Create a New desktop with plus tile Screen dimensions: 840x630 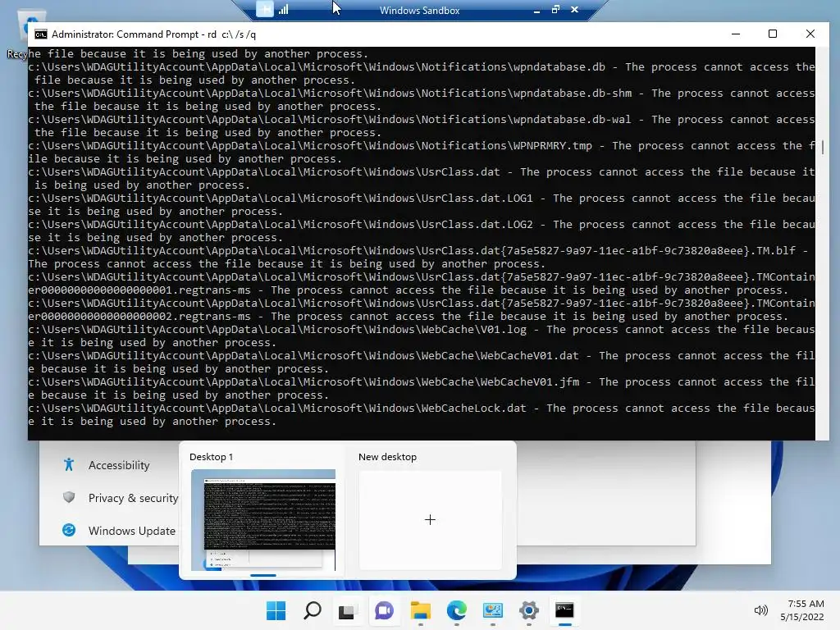pyautogui.click(x=430, y=519)
